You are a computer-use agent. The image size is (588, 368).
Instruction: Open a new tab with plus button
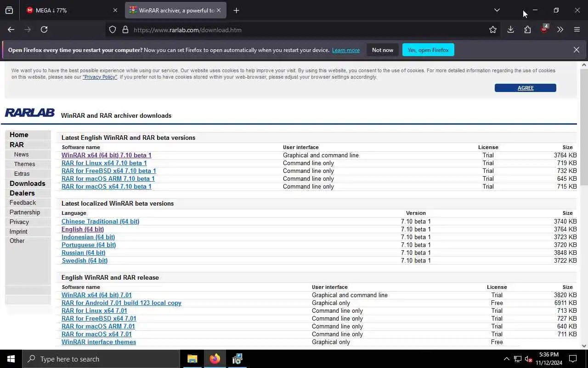click(x=236, y=10)
